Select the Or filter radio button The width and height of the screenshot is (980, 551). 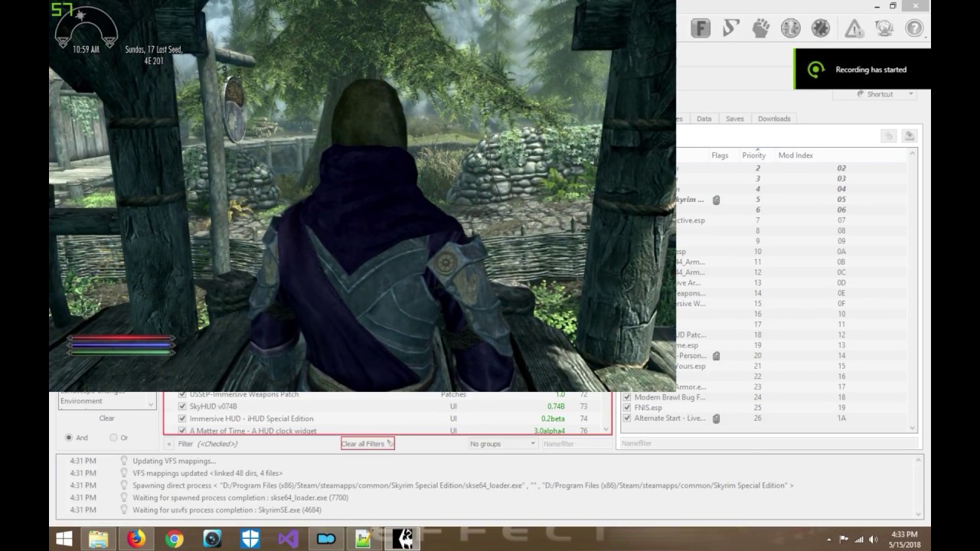[113, 438]
